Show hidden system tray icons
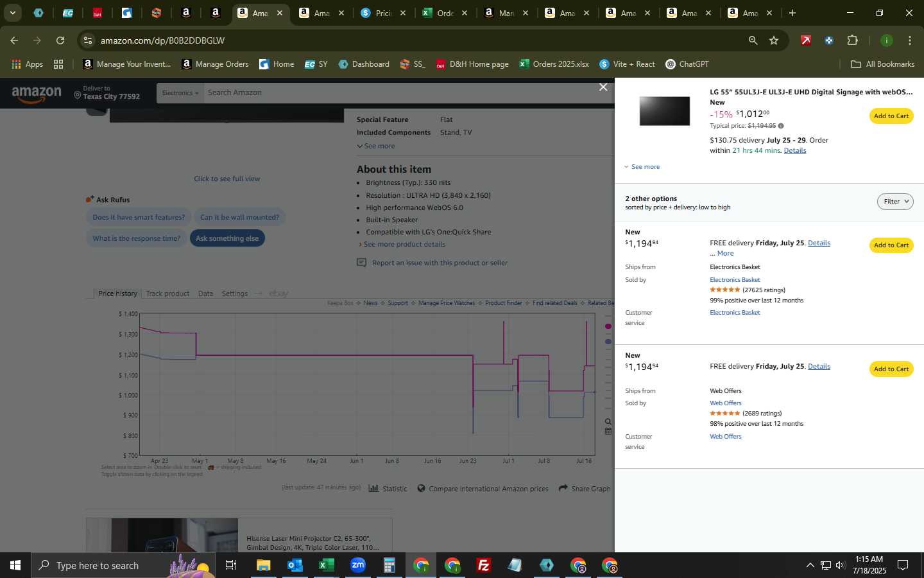This screenshot has width=924, height=578. tap(810, 565)
